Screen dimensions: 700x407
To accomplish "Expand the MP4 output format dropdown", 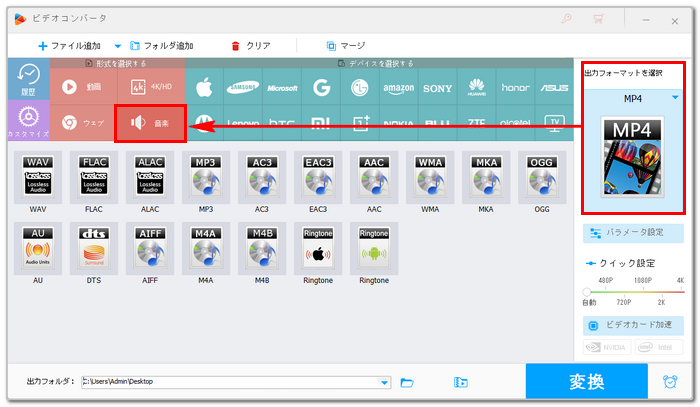I will [x=675, y=98].
